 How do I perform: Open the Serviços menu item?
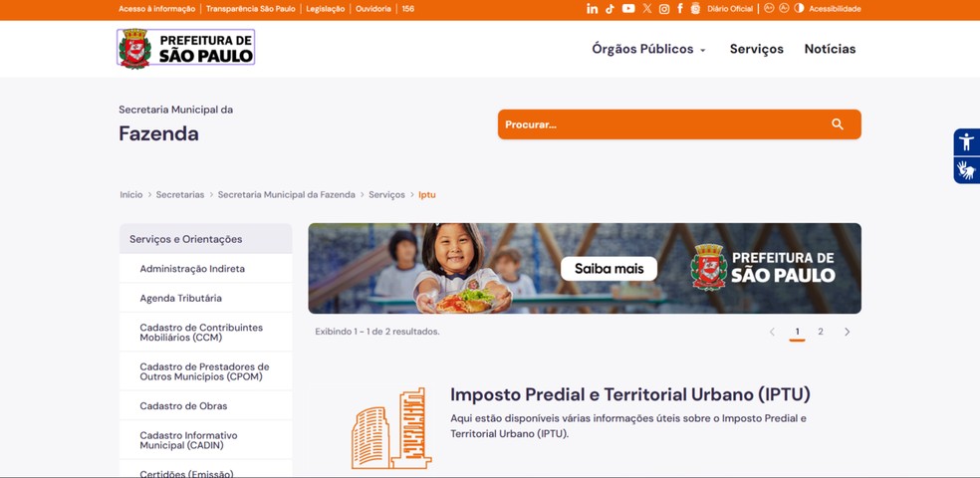coord(756,49)
